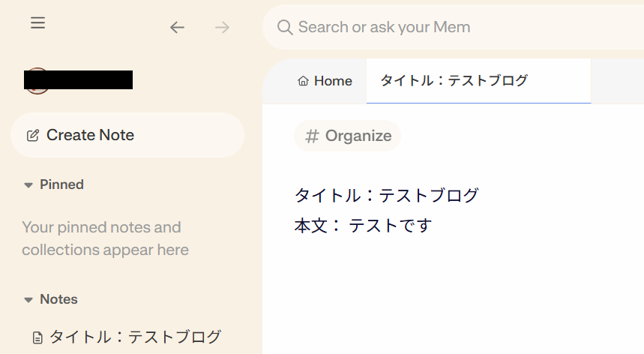Click the house icon on the Home tab
The width and height of the screenshot is (644, 354).
pyautogui.click(x=304, y=81)
